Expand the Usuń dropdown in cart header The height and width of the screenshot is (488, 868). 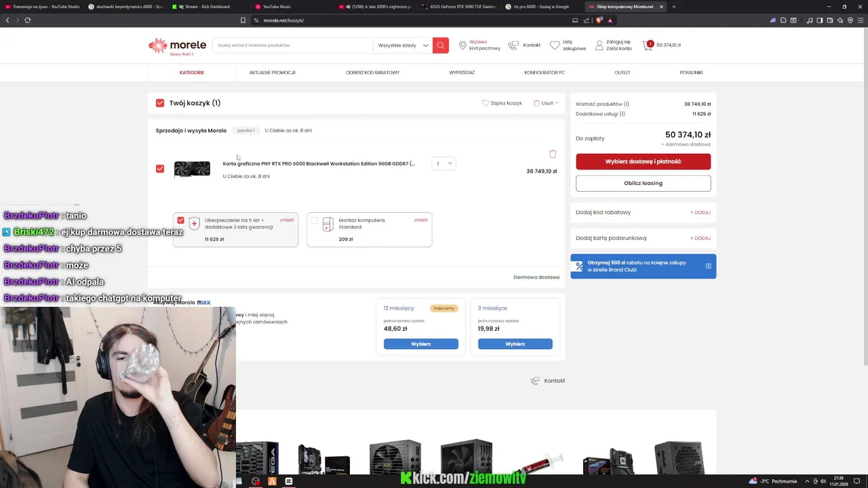click(x=547, y=103)
